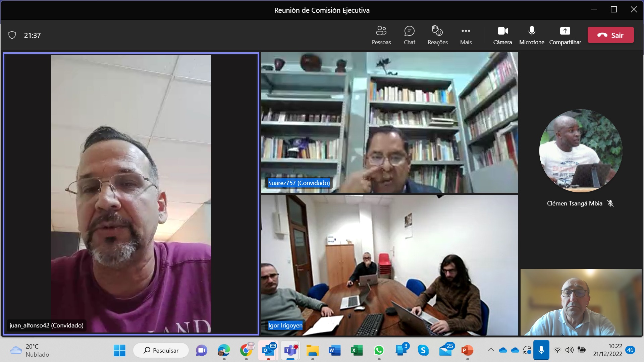Open WhatsApp from the taskbar
Screen dimensions: 644x362
379,351
